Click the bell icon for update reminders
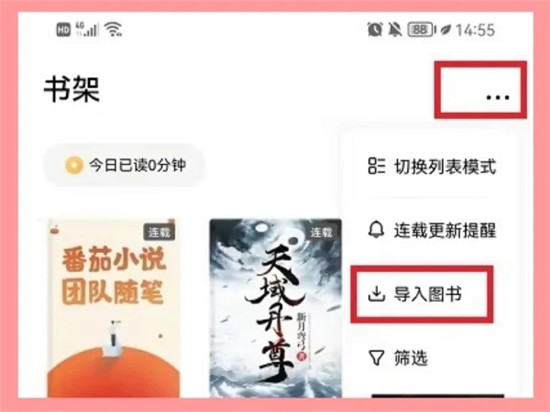 click(376, 230)
